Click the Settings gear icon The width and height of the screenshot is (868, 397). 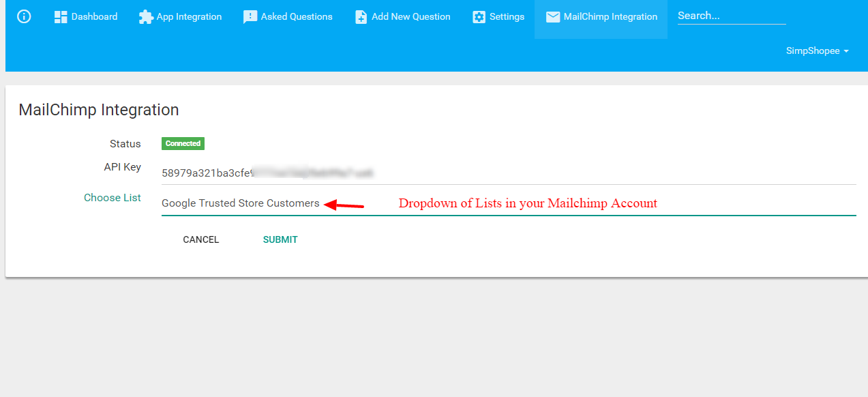click(479, 17)
